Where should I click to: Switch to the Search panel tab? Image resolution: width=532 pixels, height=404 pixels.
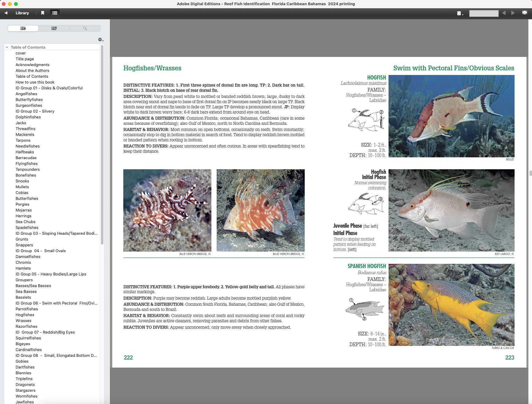coord(85,28)
